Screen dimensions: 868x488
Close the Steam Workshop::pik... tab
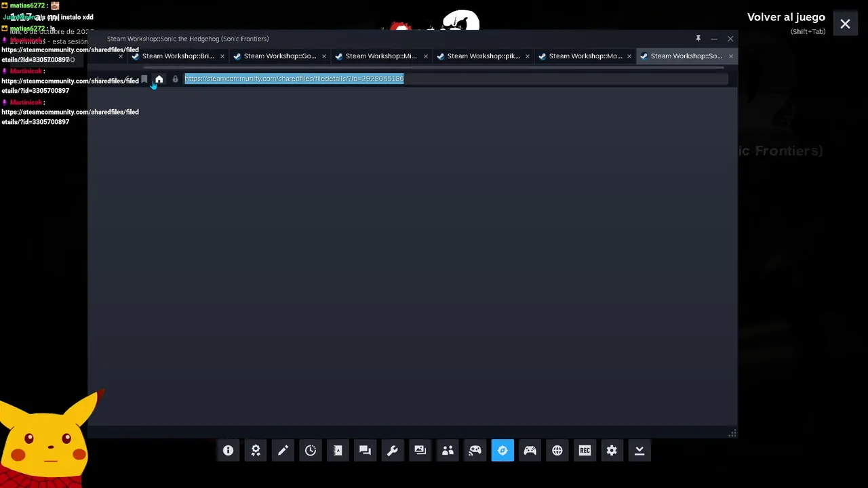point(527,56)
